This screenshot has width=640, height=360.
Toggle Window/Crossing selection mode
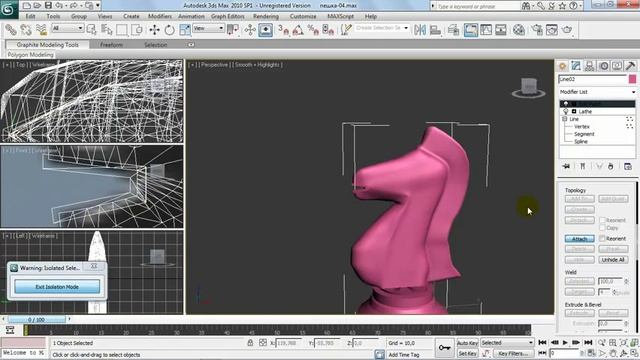click(137, 30)
